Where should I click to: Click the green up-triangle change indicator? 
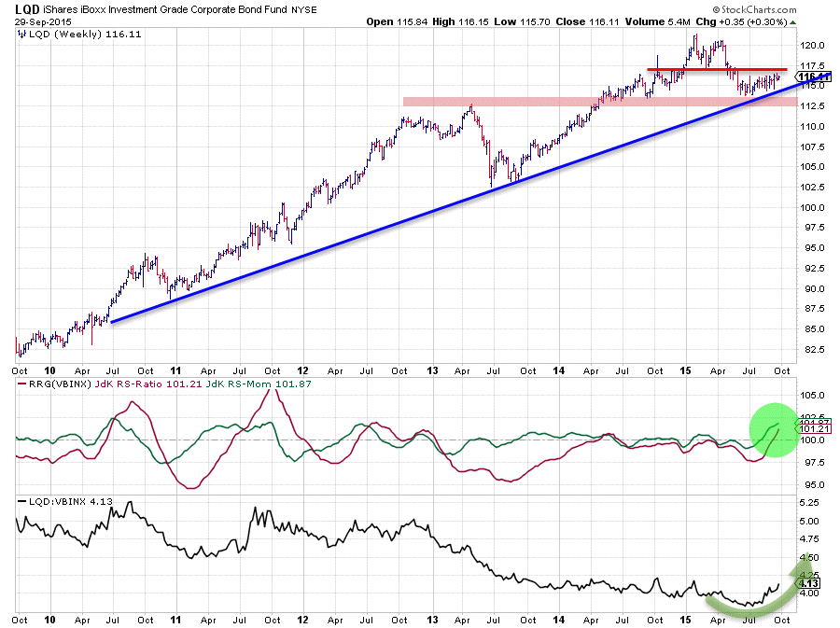(792, 22)
